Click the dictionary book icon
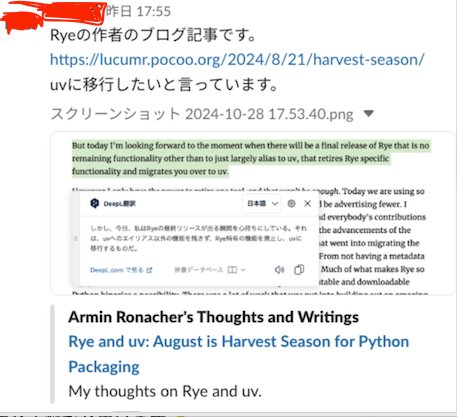 click(x=232, y=270)
